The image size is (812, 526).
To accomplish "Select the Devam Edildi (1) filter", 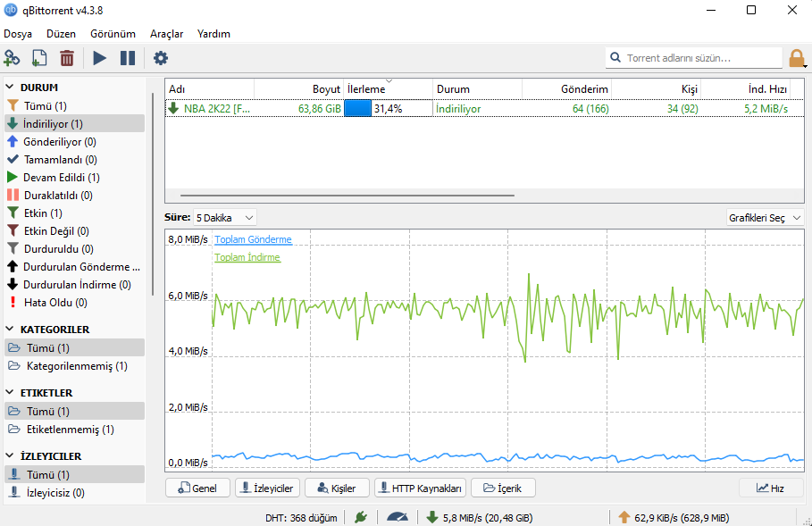I will coord(74,177).
